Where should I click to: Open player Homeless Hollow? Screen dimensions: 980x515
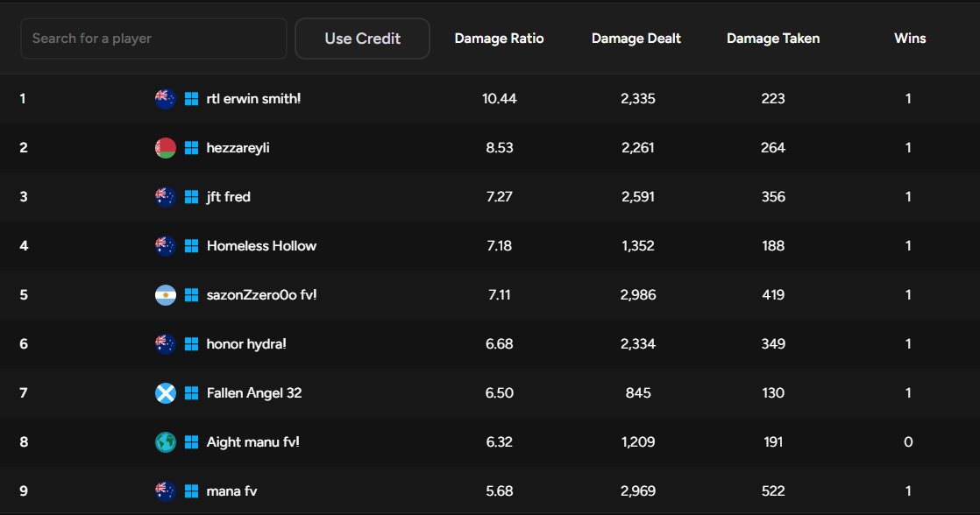coord(261,246)
